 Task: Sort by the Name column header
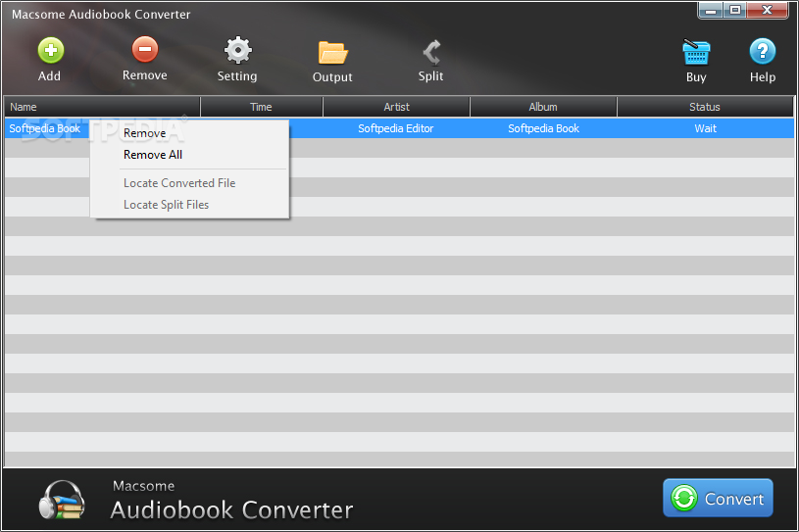coord(102,107)
